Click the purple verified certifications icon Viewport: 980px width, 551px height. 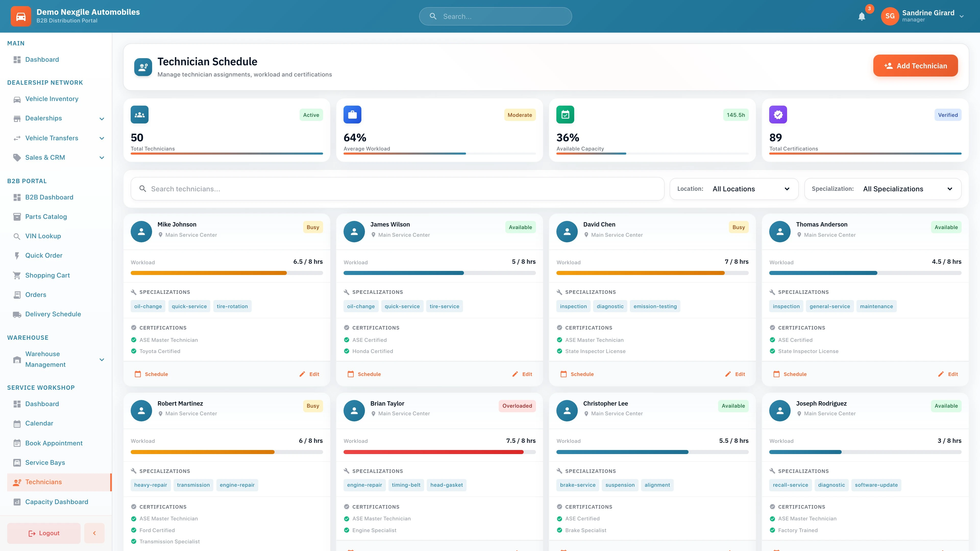778,115
